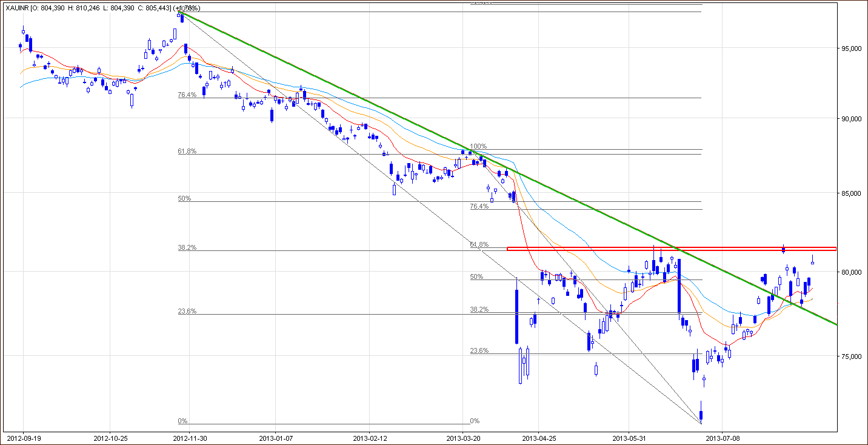Select the 2012-10-25 date label
The width and height of the screenshot is (868, 445).
click(110, 437)
